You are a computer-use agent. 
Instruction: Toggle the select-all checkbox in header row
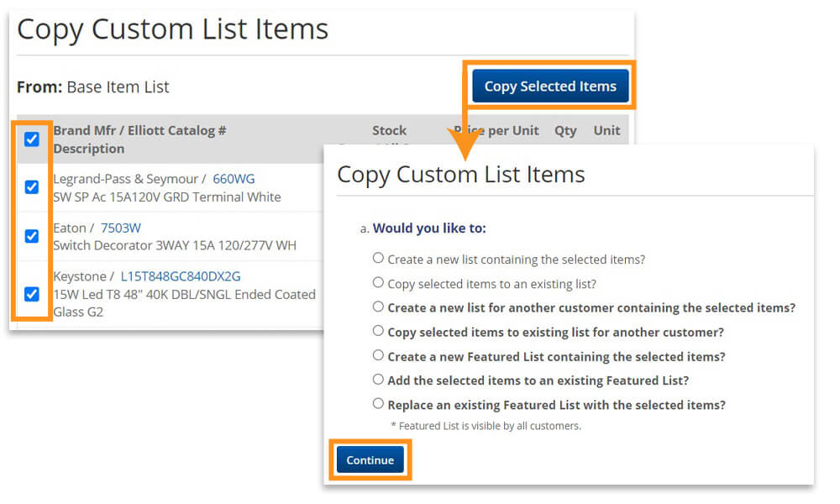pyautogui.click(x=32, y=139)
